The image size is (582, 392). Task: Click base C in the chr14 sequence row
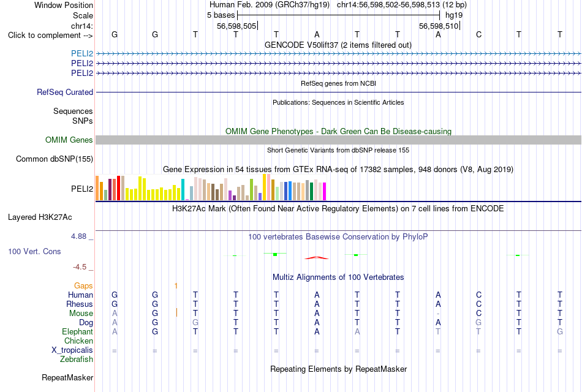click(x=478, y=34)
